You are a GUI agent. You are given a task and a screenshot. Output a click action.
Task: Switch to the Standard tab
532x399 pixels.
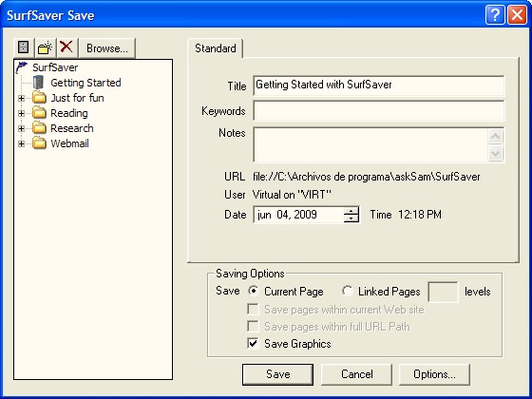[215, 48]
